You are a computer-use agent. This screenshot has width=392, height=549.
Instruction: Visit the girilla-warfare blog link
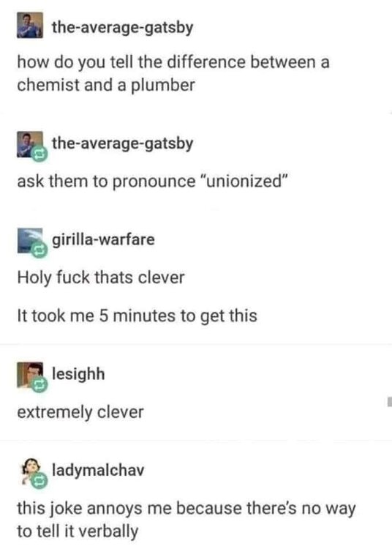click(x=103, y=240)
